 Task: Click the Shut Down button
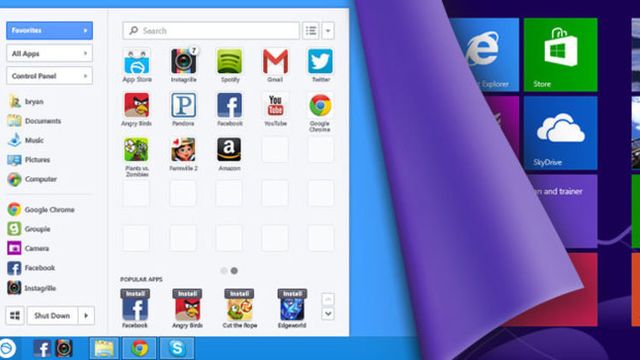(52, 316)
